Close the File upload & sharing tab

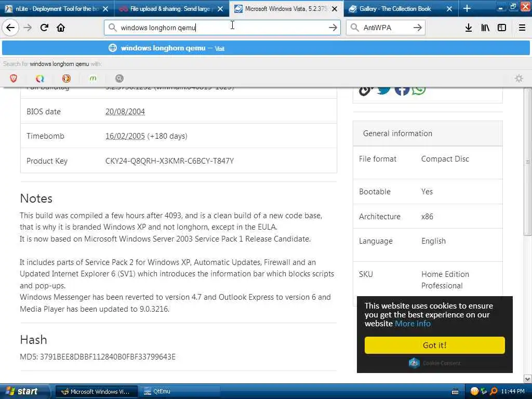click(x=220, y=9)
